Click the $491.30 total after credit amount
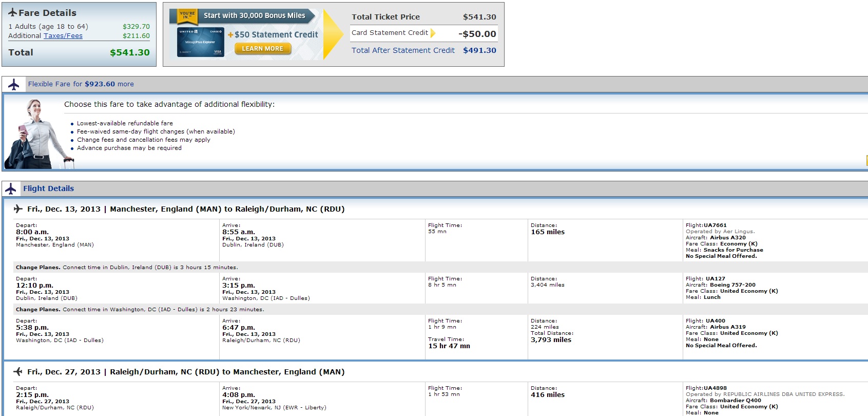The height and width of the screenshot is (416, 868). (479, 50)
